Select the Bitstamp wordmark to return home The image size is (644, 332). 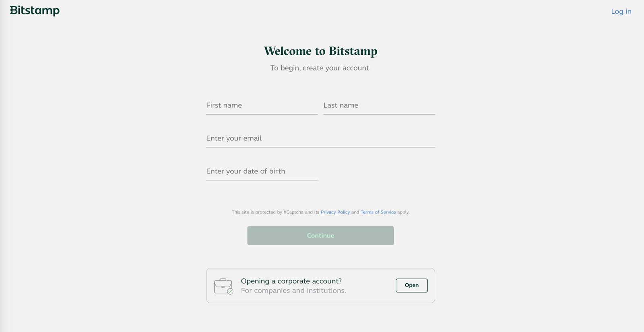point(35,10)
